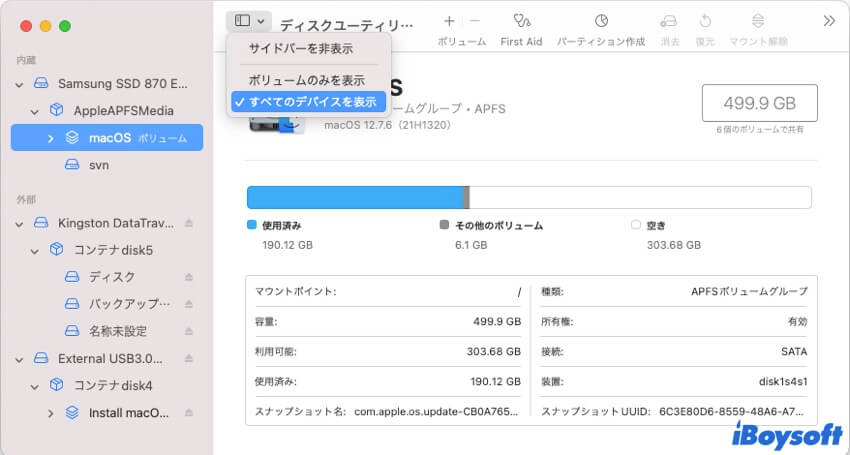Click the plus add volume icon
850x455 pixels.
coord(449,21)
